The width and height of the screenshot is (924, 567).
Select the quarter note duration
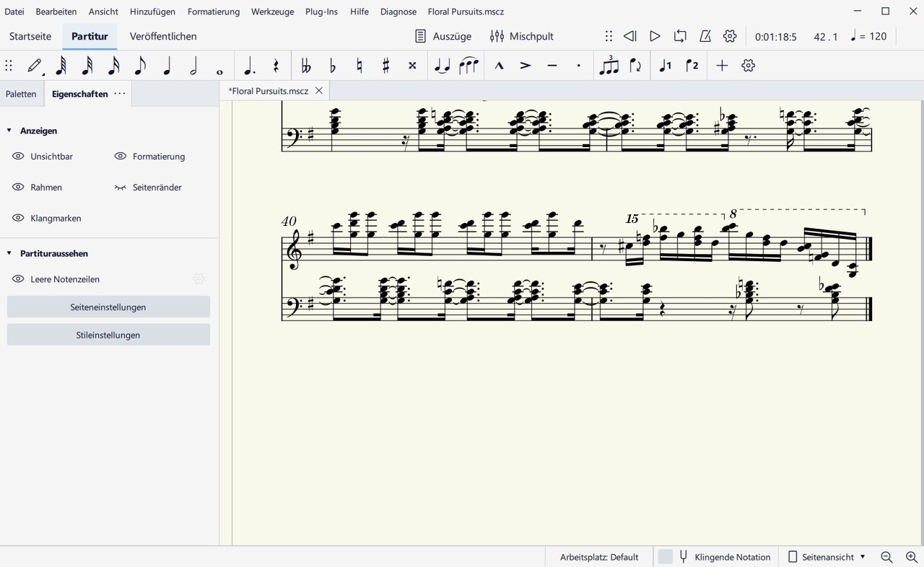[167, 66]
